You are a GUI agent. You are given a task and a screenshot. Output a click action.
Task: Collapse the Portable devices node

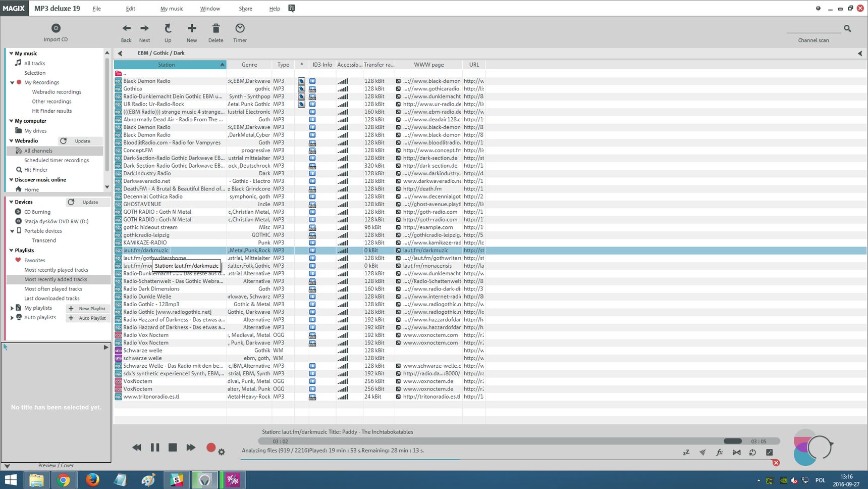[12, 231]
